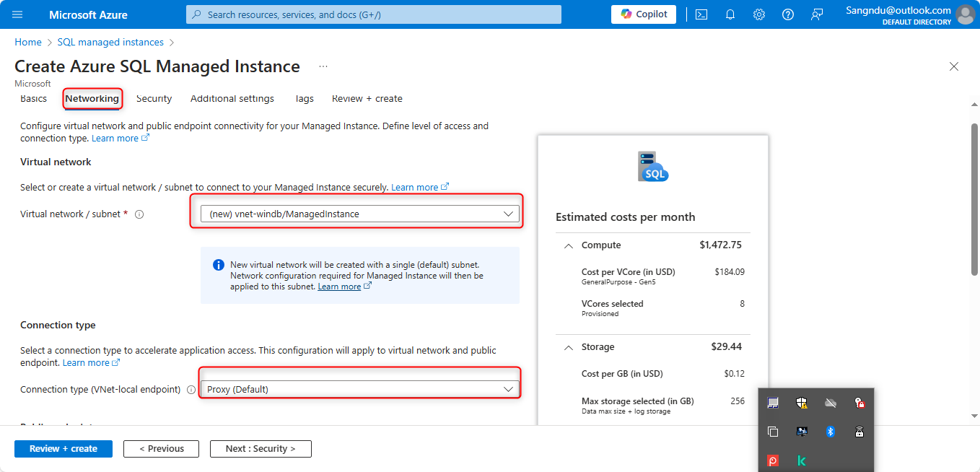Switch to the Basics tab
980x472 pixels.
click(x=33, y=99)
